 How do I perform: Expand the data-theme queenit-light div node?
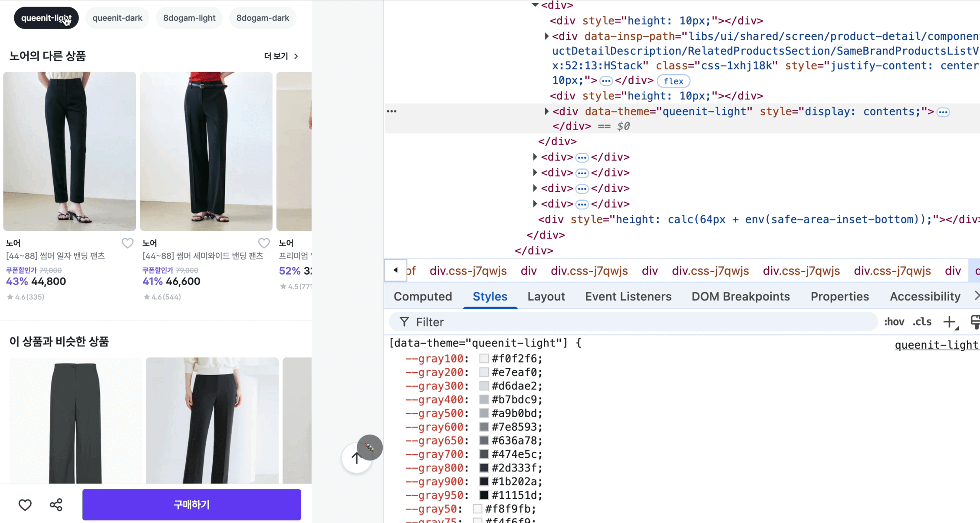point(546,111)
